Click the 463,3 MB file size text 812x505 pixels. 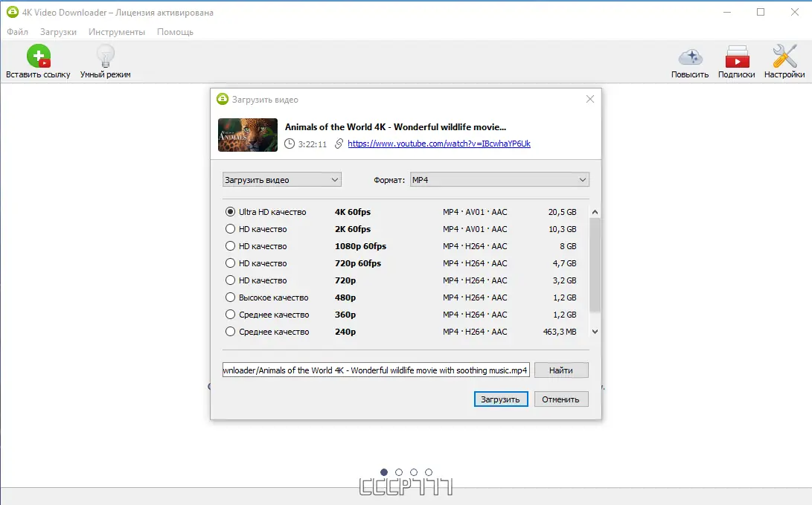[560, 331]
